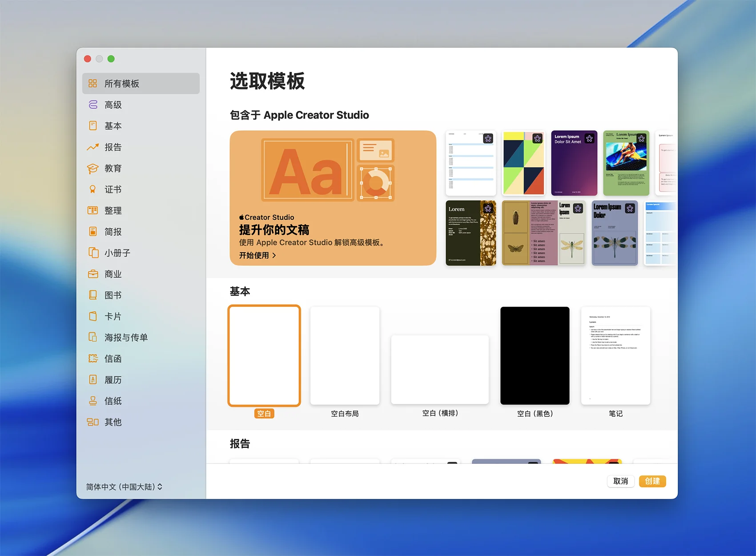756x556 pixels.
Task: Click the 履历 résumé icon
Action: coord(92,380)
